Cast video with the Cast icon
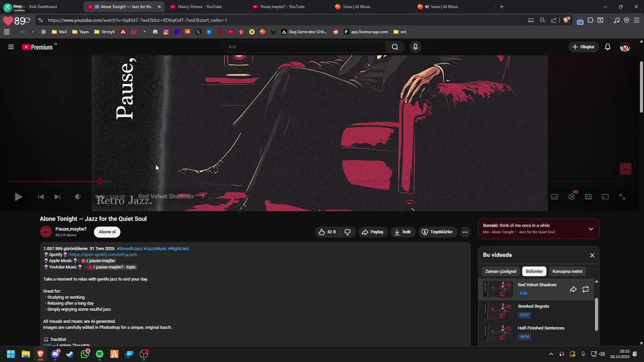The image size is (644, 362). coord(605,197)
